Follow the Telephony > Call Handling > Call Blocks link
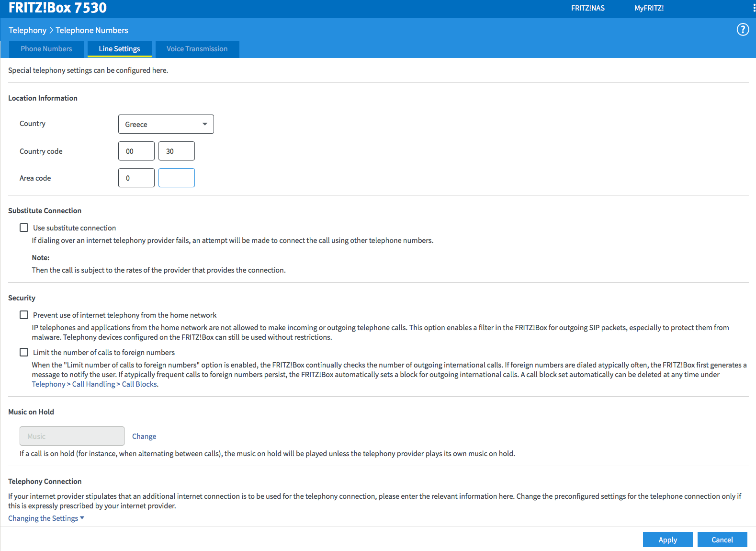Screen dimensions: 756x551 tap(94, 384)
